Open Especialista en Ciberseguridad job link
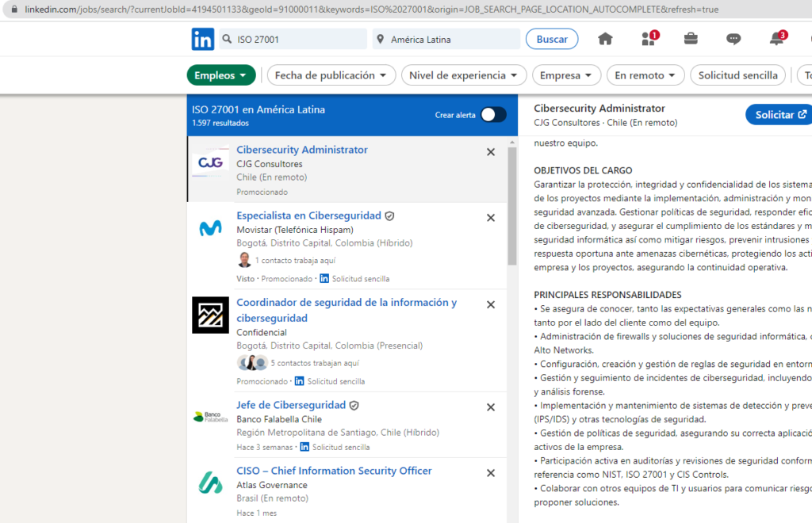Image resolution: width=812 pixels, height=523 pixels. (x=308, y=216)
